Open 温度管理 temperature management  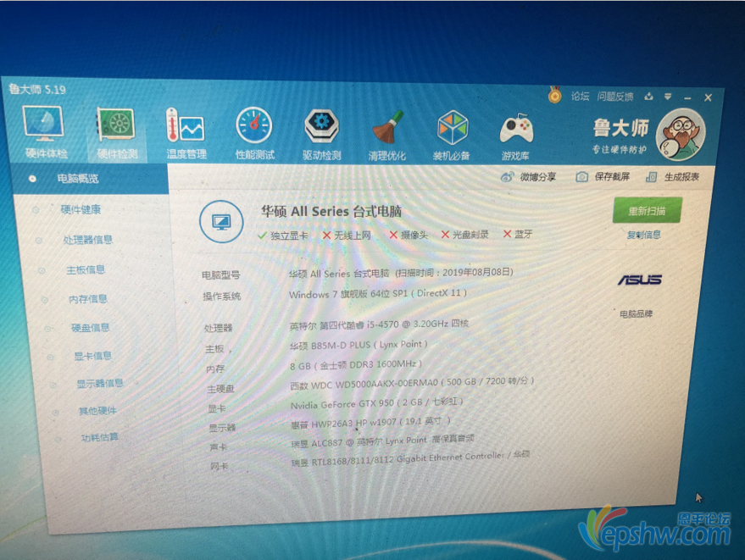click(186, 133)
